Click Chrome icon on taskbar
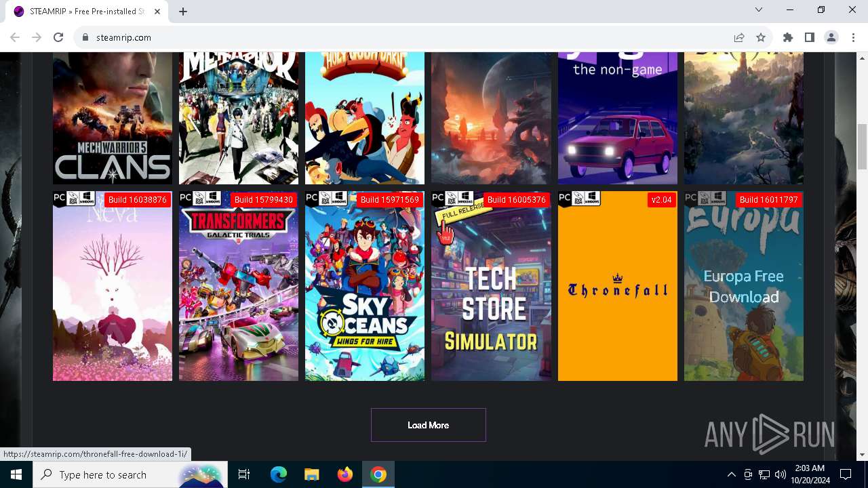This screenshot has height=488, width=868. tap(378, 474)
